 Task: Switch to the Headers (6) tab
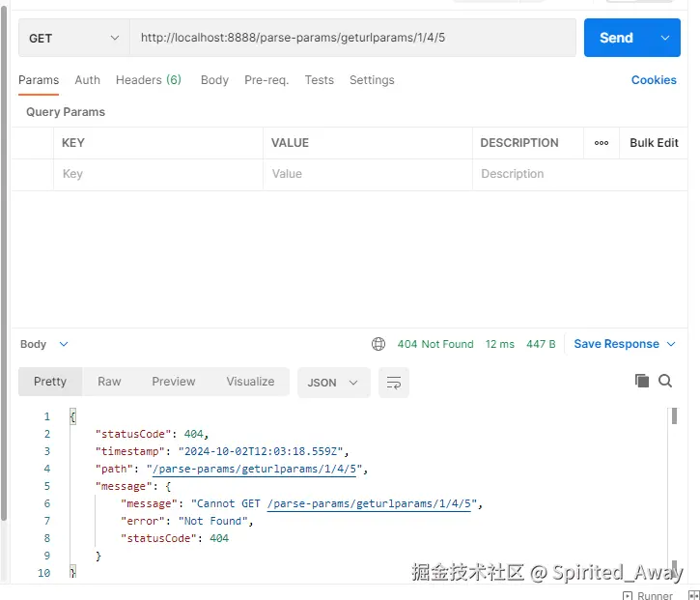pyautogui.click(x=149, y=80)
